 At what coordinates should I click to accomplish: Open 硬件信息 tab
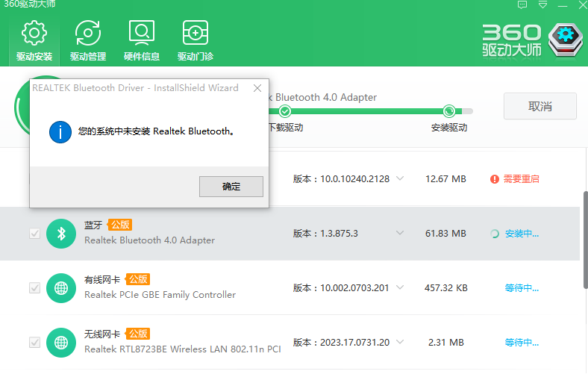pos(142,41)
